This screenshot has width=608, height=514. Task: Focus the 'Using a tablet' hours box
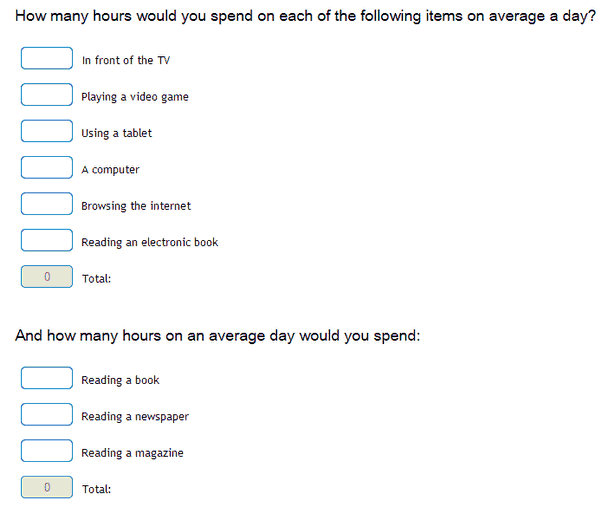pos(47,131)
